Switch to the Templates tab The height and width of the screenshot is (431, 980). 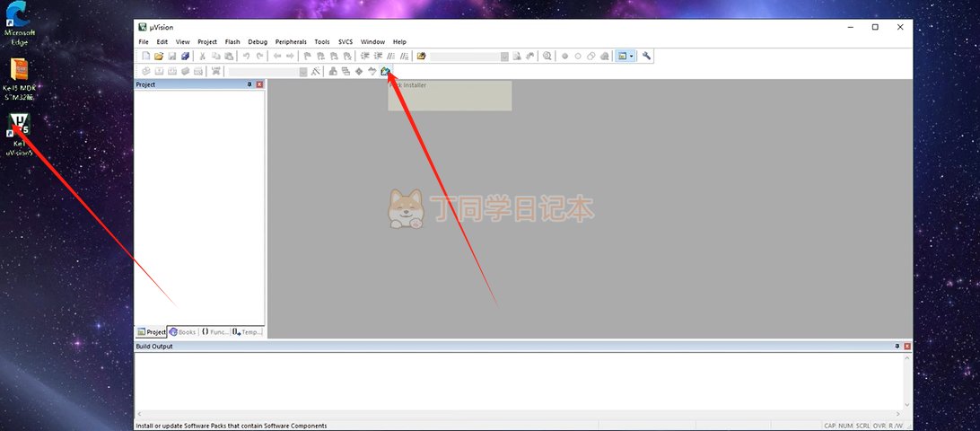[248, 331]
